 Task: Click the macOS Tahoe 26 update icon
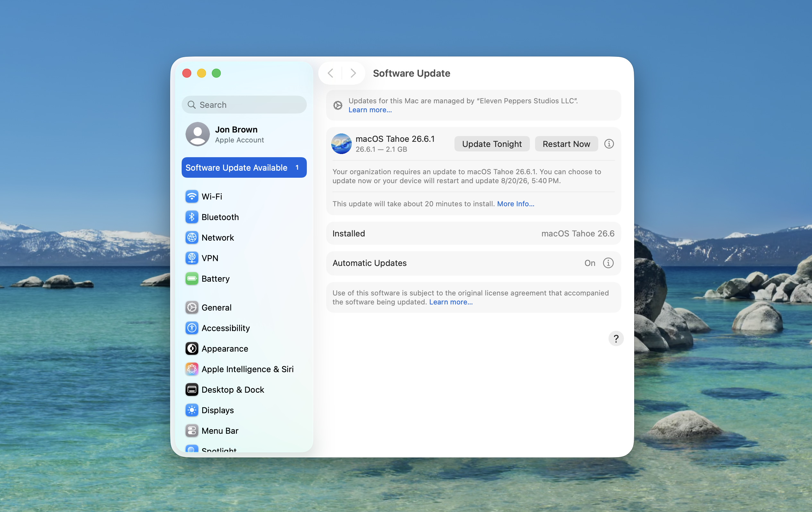pos(341,144)
